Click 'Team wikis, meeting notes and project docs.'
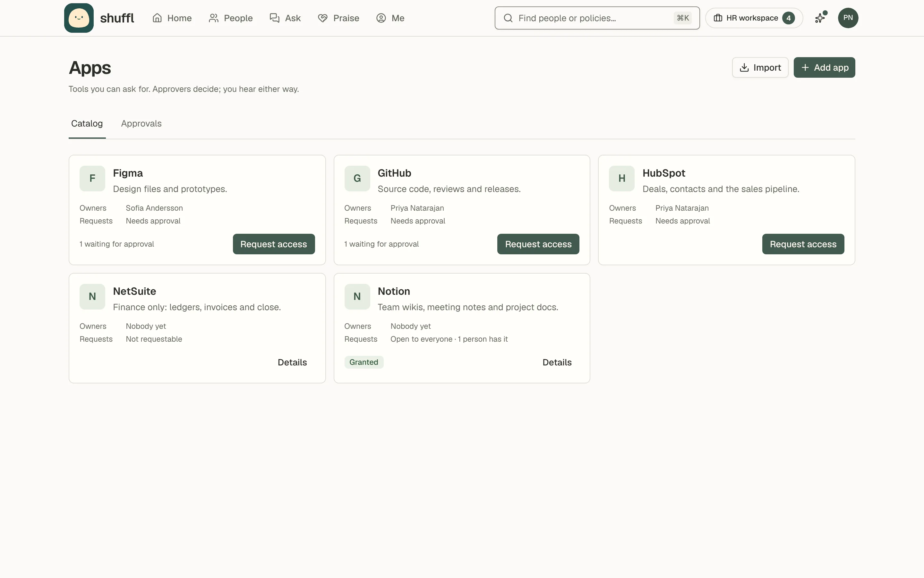 tap(468, 307)
